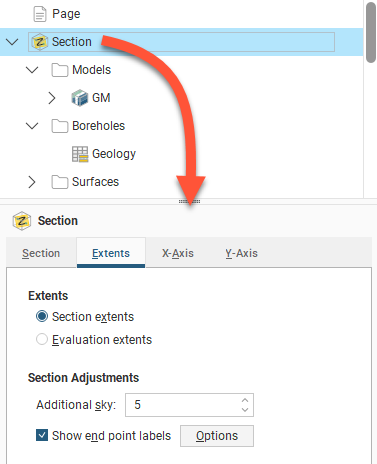Collapse the Section tree node

pos(12,42)
